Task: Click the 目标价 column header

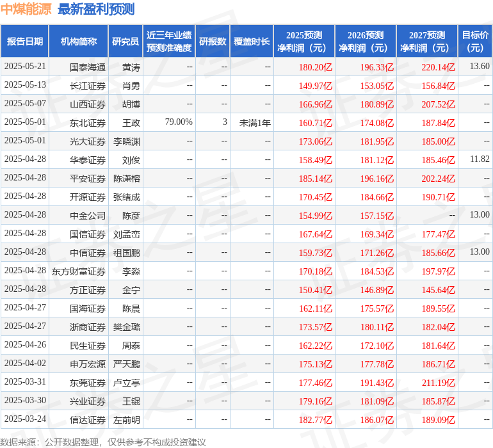Action: [x=475, y=42]
